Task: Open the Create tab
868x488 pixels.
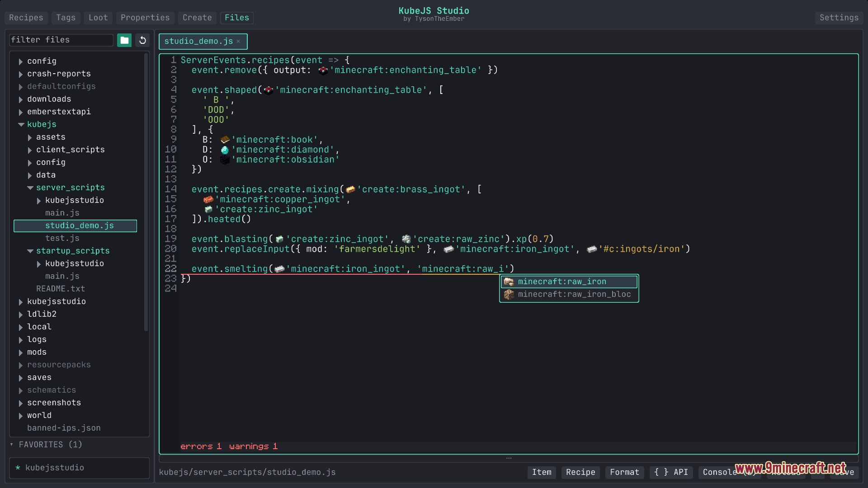Action: (197, 18)
